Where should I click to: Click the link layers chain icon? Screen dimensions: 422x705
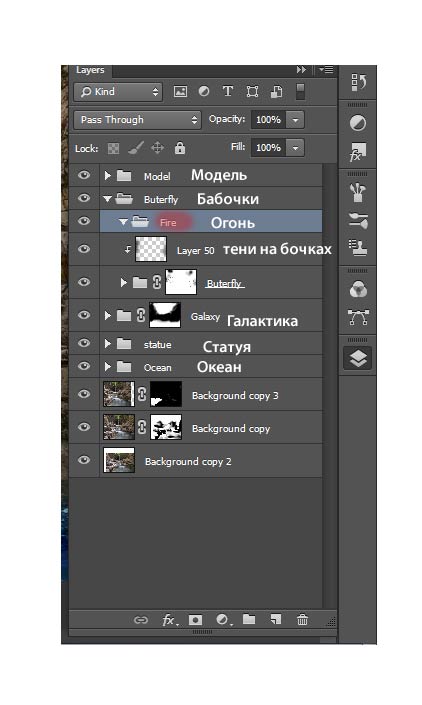(x=141, y=620)
